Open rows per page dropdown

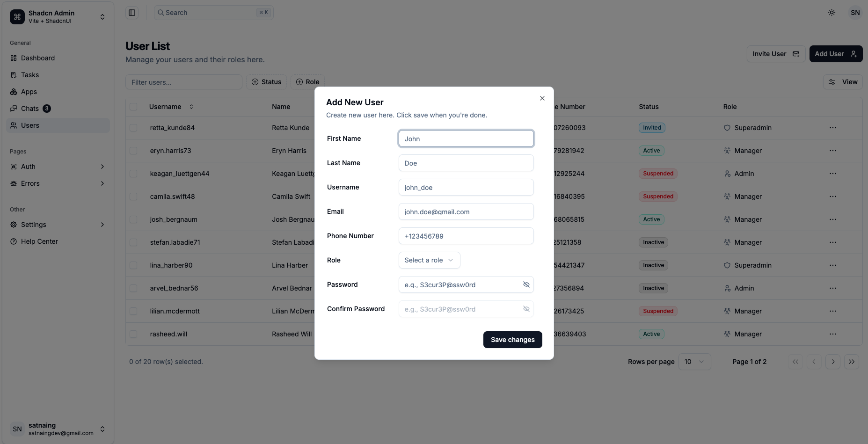(x=694, y=362)
